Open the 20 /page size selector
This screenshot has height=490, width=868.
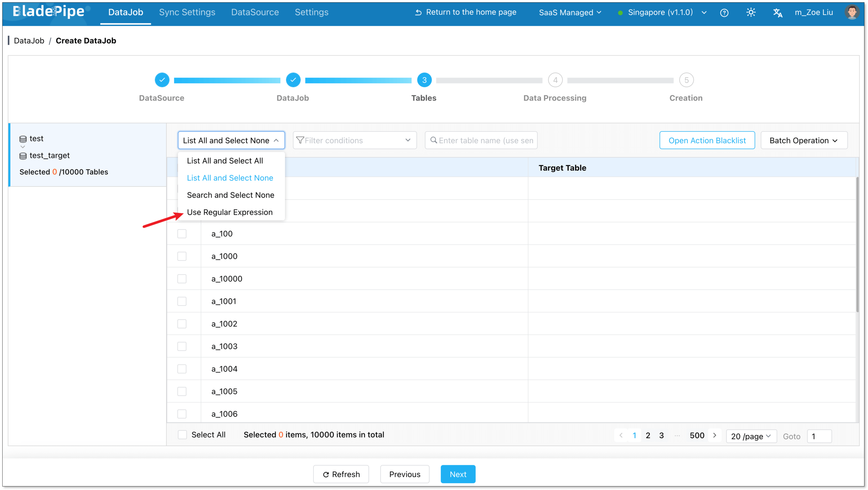pos(751,436)
